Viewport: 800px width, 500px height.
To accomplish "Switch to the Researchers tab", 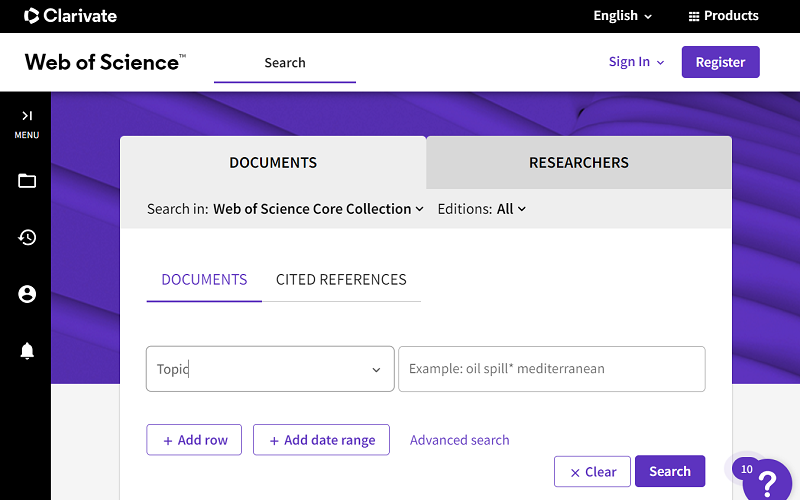I will click(x=578, y=163).
